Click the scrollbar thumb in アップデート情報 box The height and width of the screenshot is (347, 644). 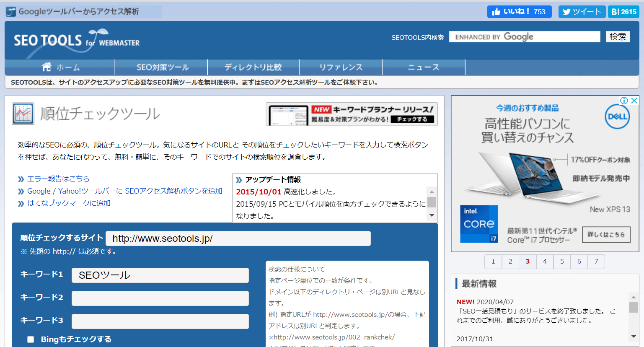432,202
